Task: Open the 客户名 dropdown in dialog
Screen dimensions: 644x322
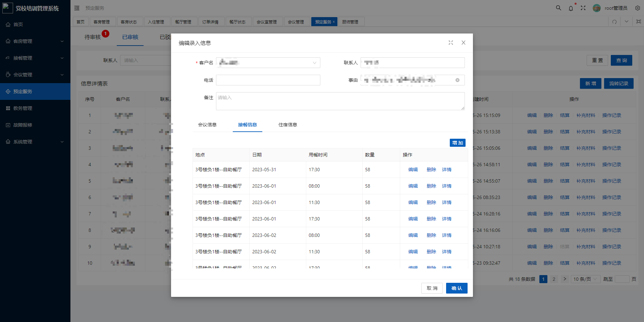Action: tap(268, 63)
